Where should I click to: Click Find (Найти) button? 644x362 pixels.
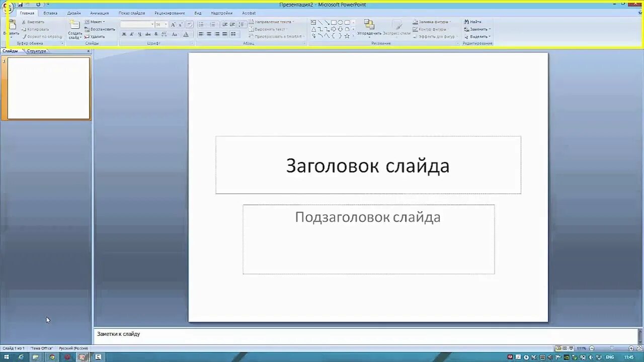(473, 22)
